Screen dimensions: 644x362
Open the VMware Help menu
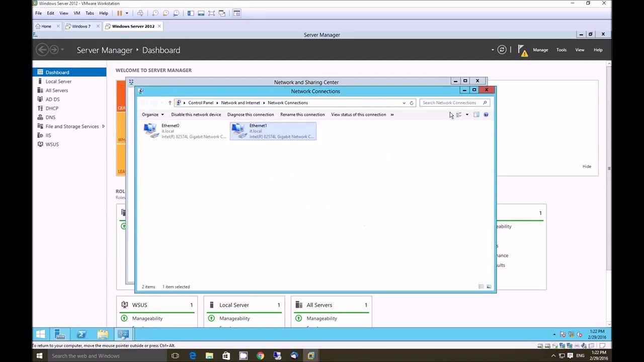104,13
